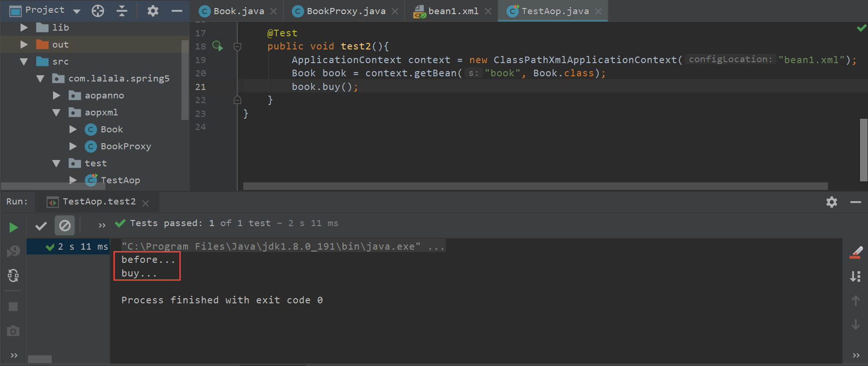Fold test2 method at line 18

pos(237,46)
